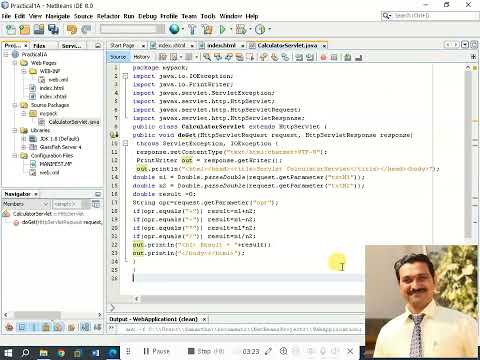Click the pencil annotate icon in recorder bar

point(268,351)
